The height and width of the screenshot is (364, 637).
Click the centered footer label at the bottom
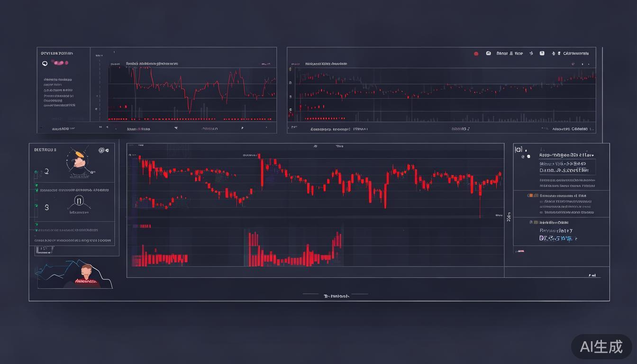[336, 296]
